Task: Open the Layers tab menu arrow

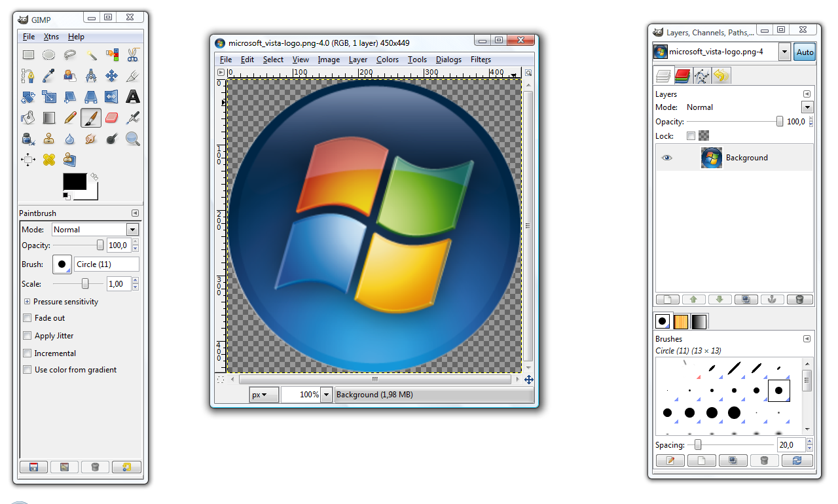Action: 807,94
